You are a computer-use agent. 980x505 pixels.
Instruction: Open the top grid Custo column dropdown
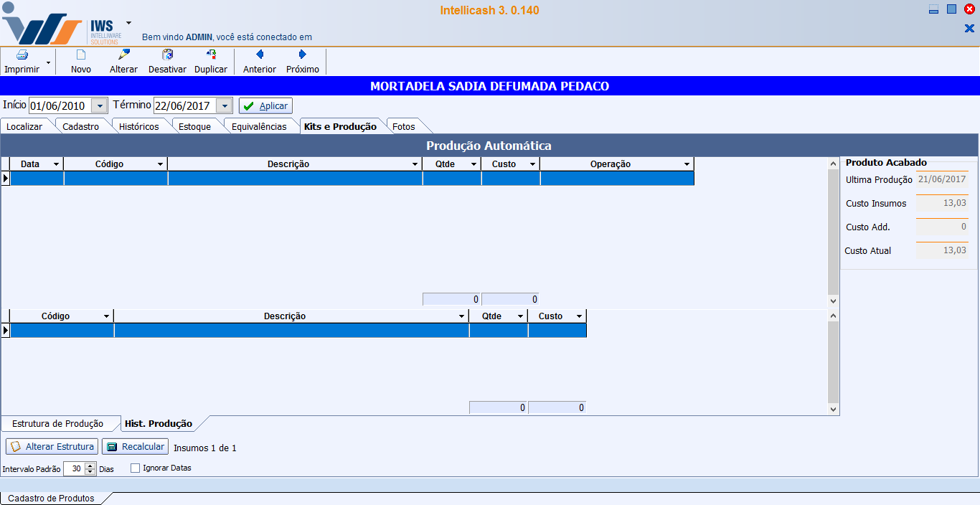[532, 164]
